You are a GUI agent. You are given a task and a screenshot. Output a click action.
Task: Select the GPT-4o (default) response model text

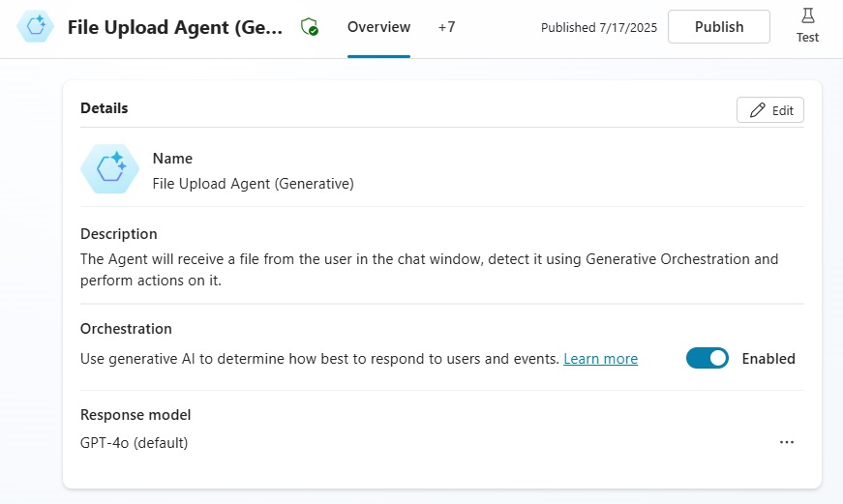[x=134, y=443]
